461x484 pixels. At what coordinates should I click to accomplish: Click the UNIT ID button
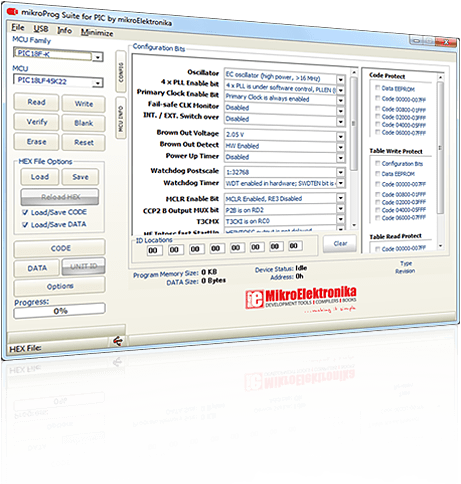point(84,266)
